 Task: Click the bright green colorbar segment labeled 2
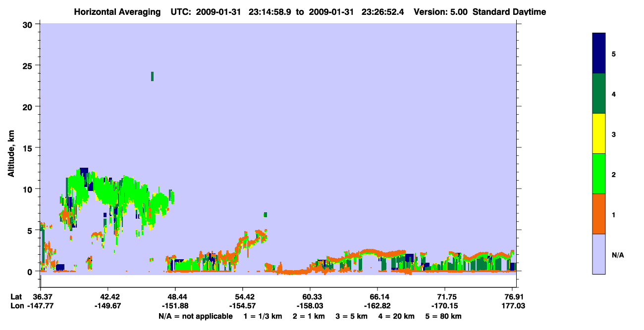coord(598,174)
